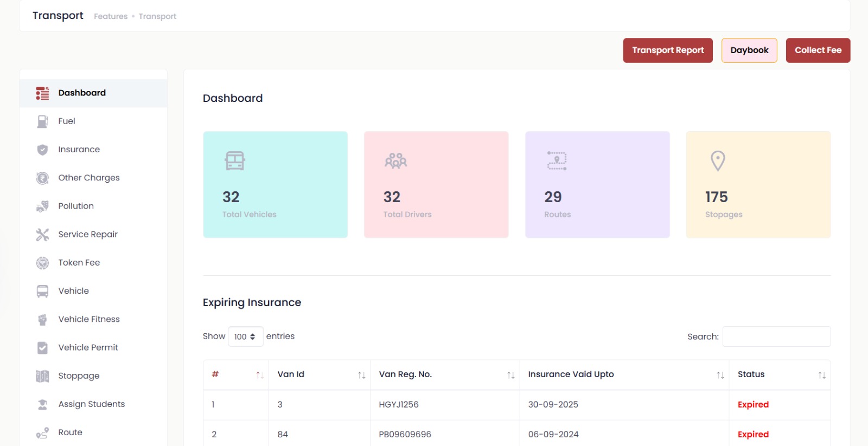Click the Insurance shield icon

(x=42, y=150)
